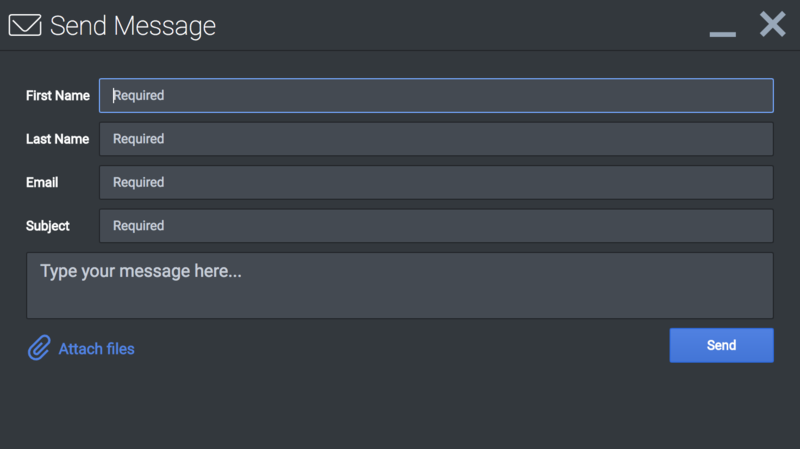Click the empty lower part of message box
This screenshot has width=800, height=449.
point(400,303)
